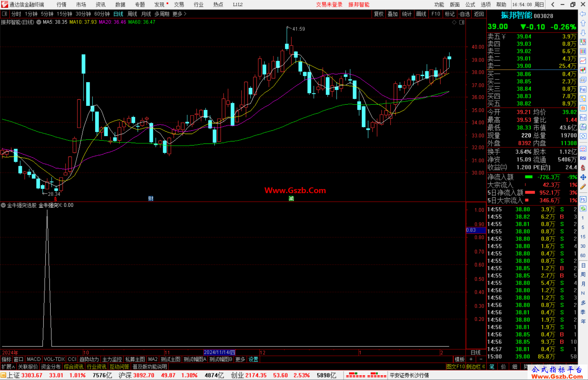Viewport: 588px width, 380px height.
Task: Select the 年 period in sidebar
Action: [583, 321]
